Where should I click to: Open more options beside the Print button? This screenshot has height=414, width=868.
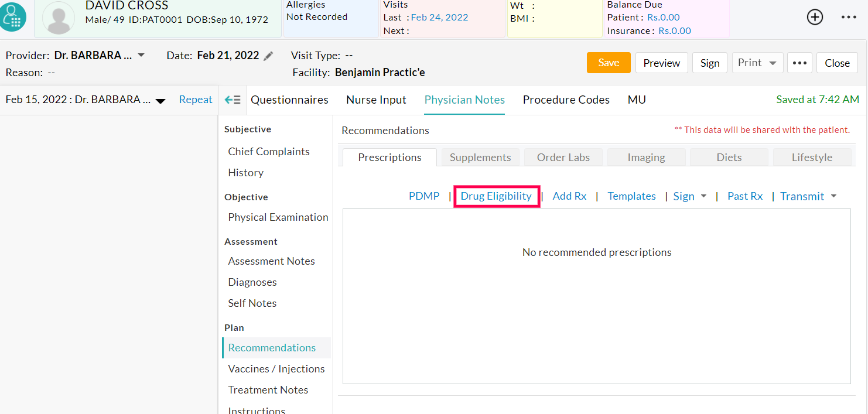pyautogui.click(x=799, y=63)
